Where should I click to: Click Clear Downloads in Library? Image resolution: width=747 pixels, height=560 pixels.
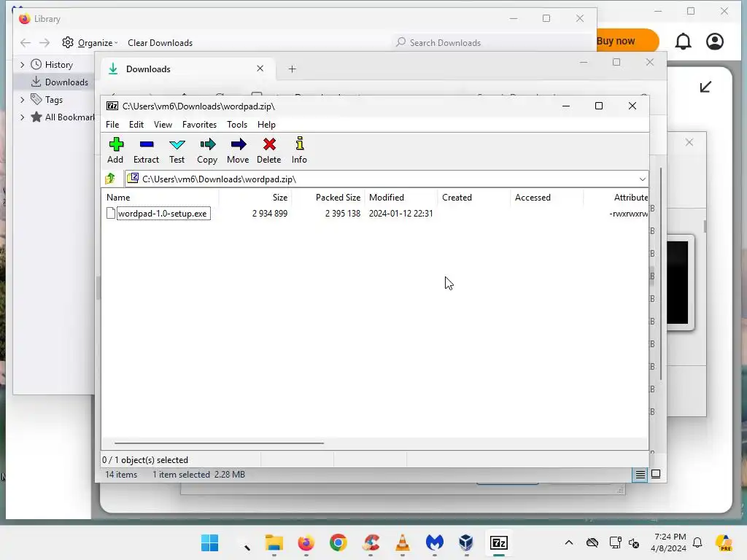[x=160, y=43]
